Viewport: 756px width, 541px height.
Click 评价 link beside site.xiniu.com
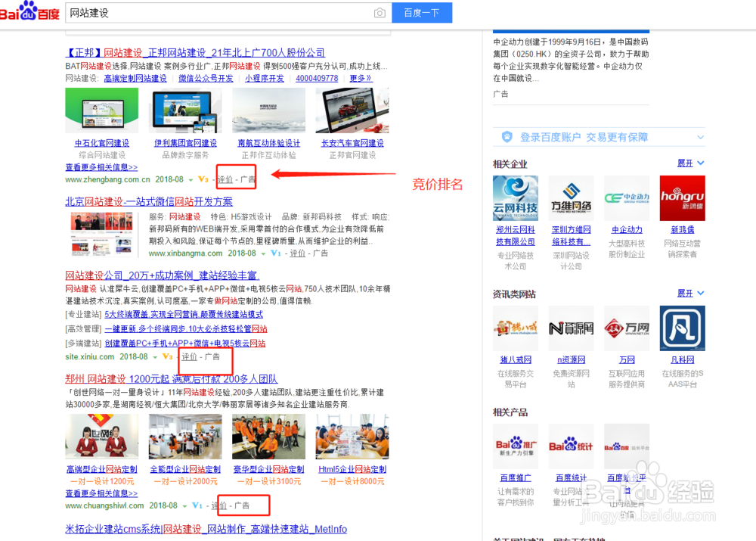click(190, 357)
